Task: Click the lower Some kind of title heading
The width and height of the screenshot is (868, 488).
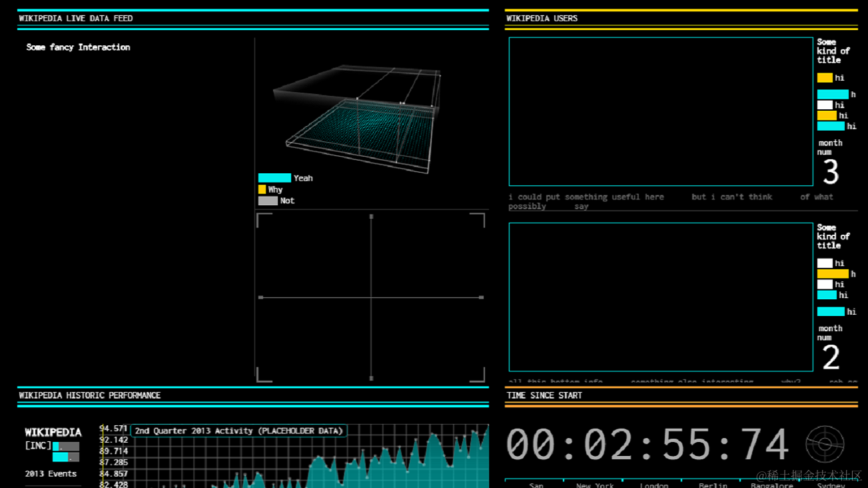Action: pos(833,237)
